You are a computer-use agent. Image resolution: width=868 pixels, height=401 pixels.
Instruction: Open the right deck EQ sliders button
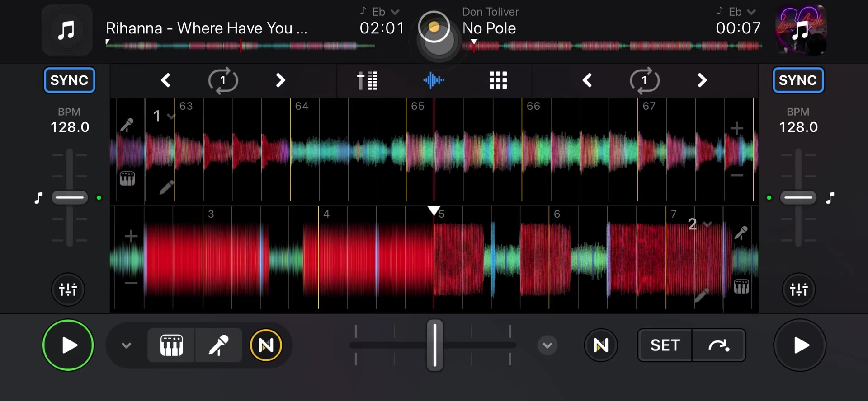799,289
